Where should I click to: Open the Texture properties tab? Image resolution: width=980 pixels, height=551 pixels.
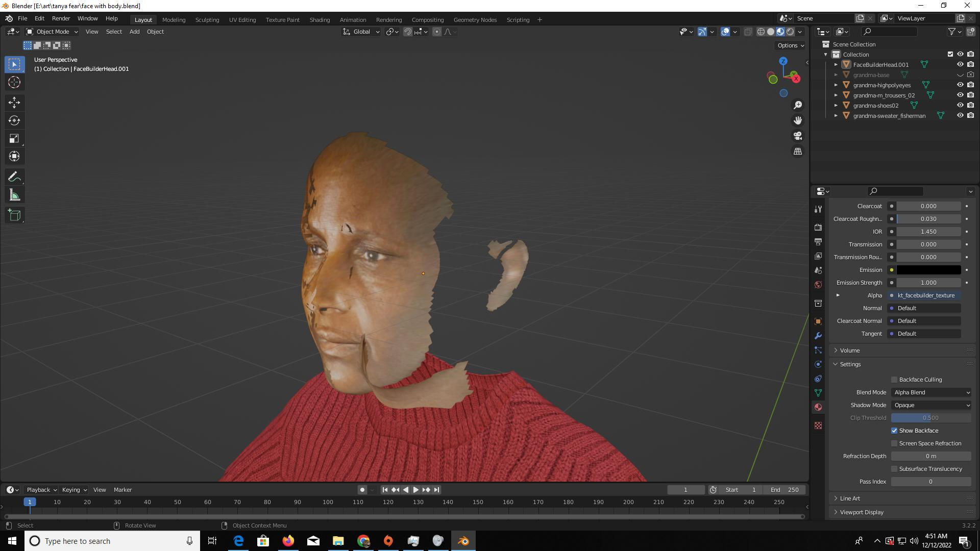click(818, 425)
